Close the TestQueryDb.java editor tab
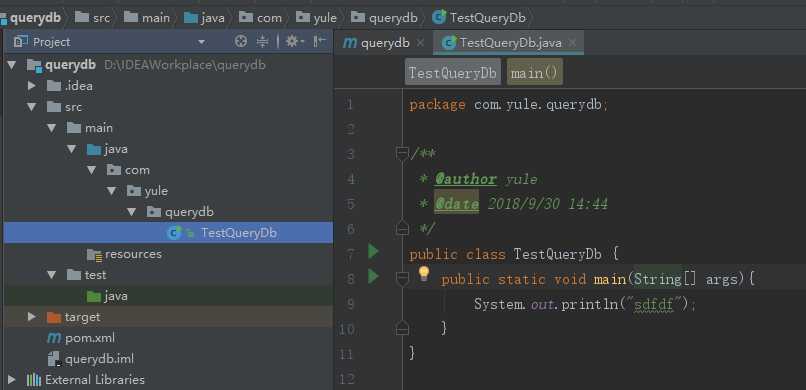 573,43
